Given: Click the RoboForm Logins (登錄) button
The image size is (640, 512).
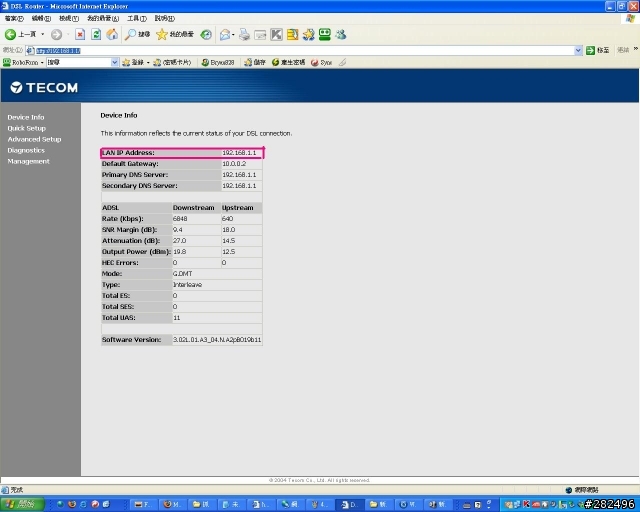Looking at the screenshot, I should tap(133, 62).
